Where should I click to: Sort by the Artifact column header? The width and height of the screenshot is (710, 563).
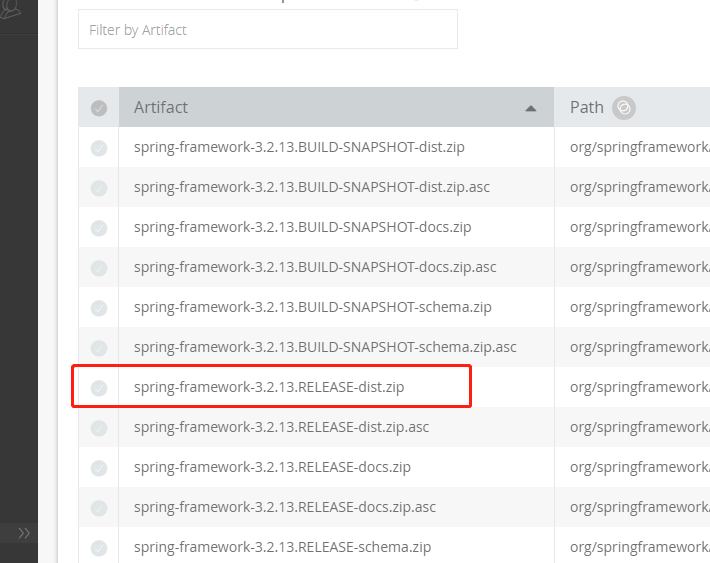(336, 107)
